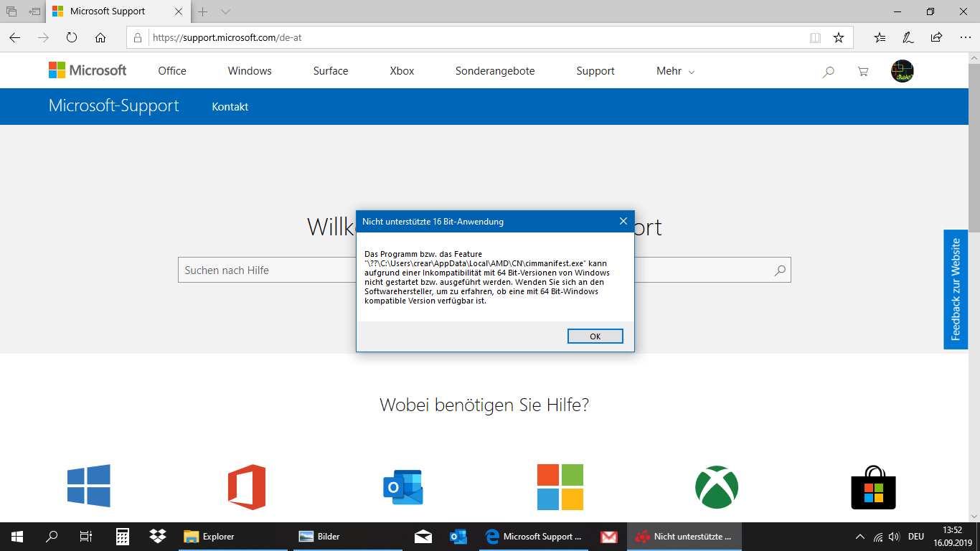The width and height of the screenshot is (980, 551).
Task: Go forward in the Edge browser
Action: click(43, 37)
